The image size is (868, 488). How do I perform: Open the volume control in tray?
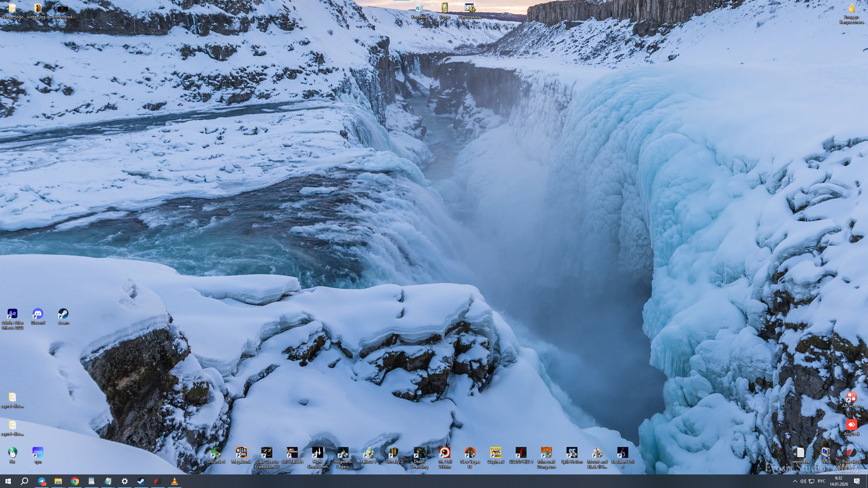803,481
